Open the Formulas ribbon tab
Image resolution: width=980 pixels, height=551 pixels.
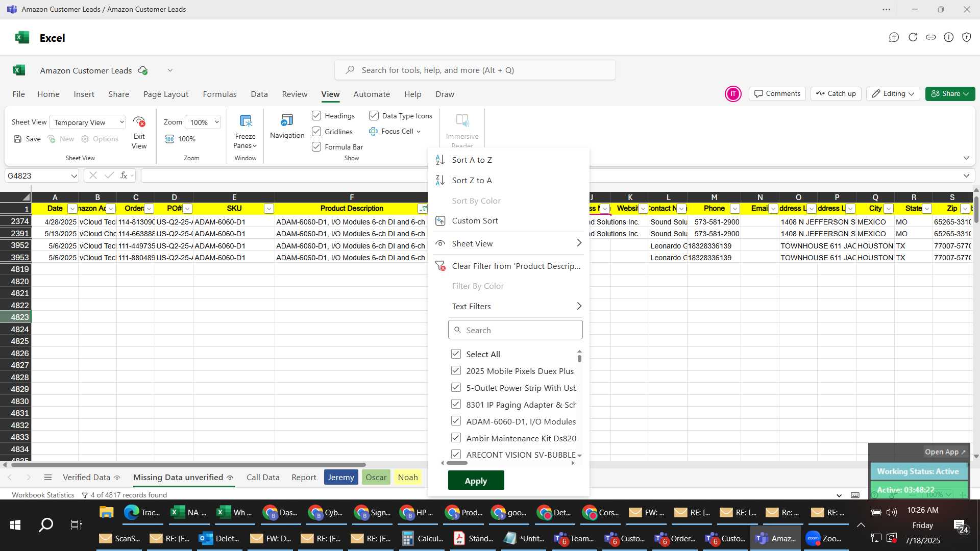pos(219,94)
